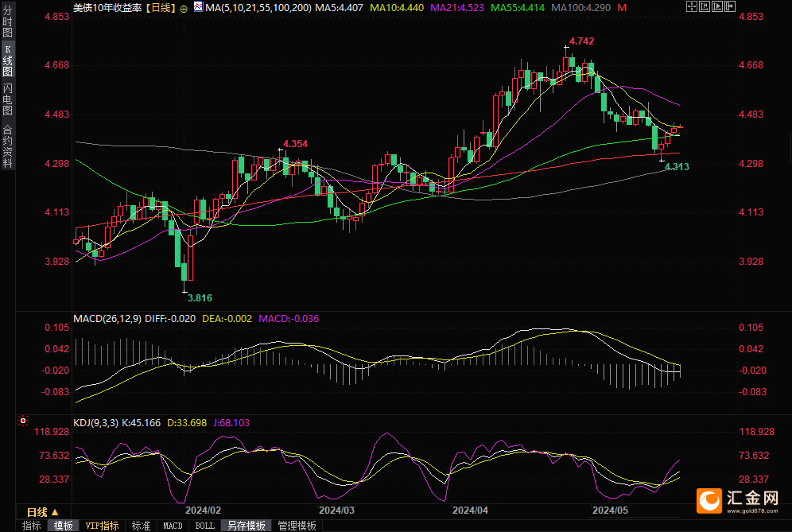Toggle the 模板 tab in bottom bar
Screen dimensions: 792x532
(x=63, y=526)
